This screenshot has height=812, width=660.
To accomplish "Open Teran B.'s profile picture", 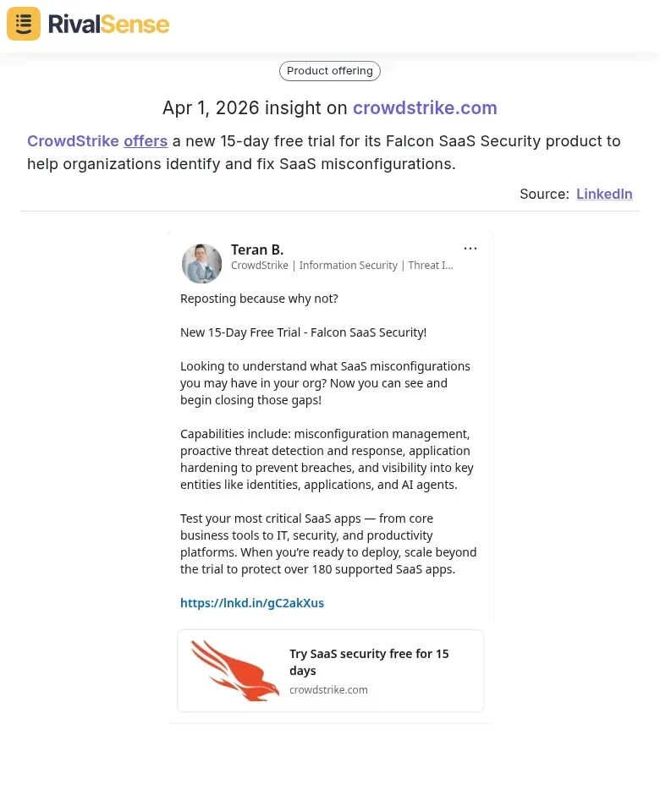I will click(201, 263).
